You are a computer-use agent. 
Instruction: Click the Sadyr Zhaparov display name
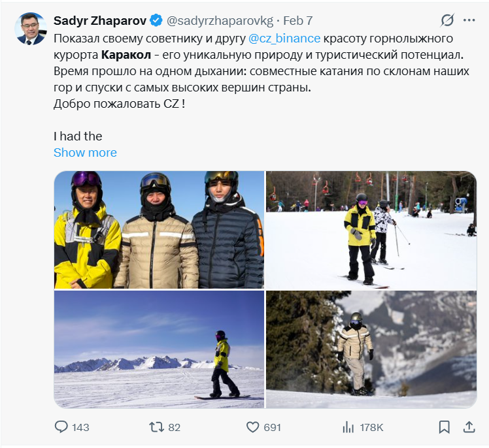pyautogui.click(x=101, y=21)
